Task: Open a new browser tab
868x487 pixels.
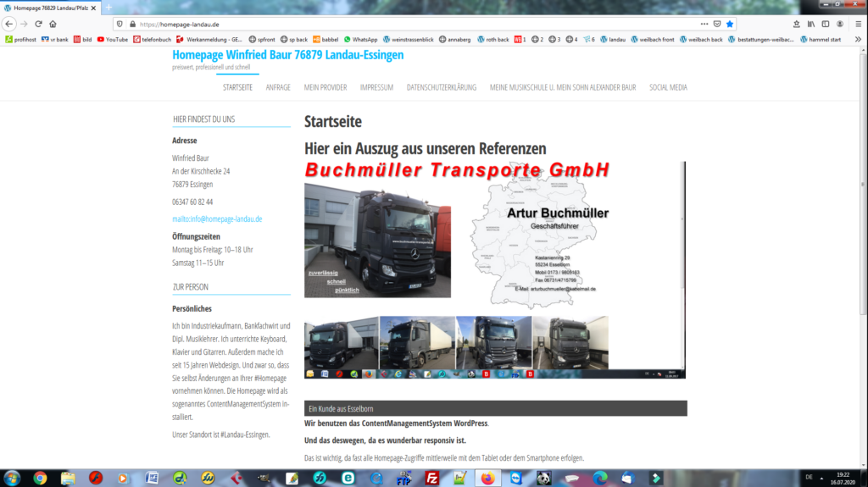Action: tap(108, 8)
